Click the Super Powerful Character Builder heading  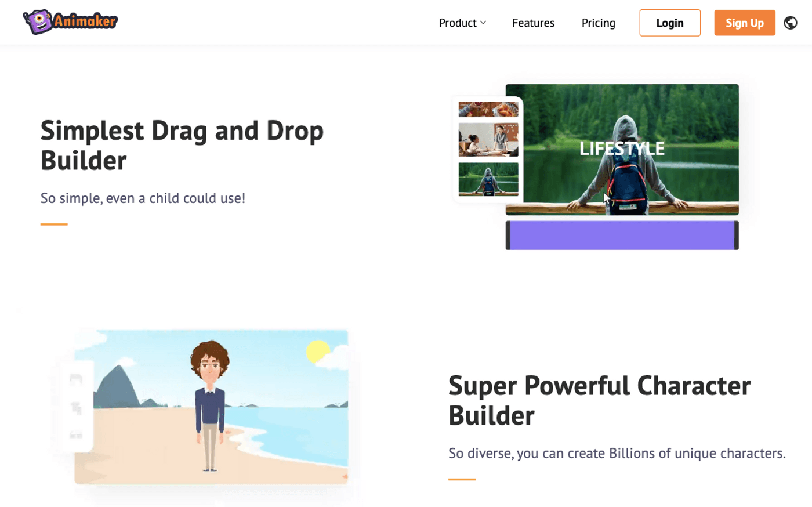[x=599, y=400]
